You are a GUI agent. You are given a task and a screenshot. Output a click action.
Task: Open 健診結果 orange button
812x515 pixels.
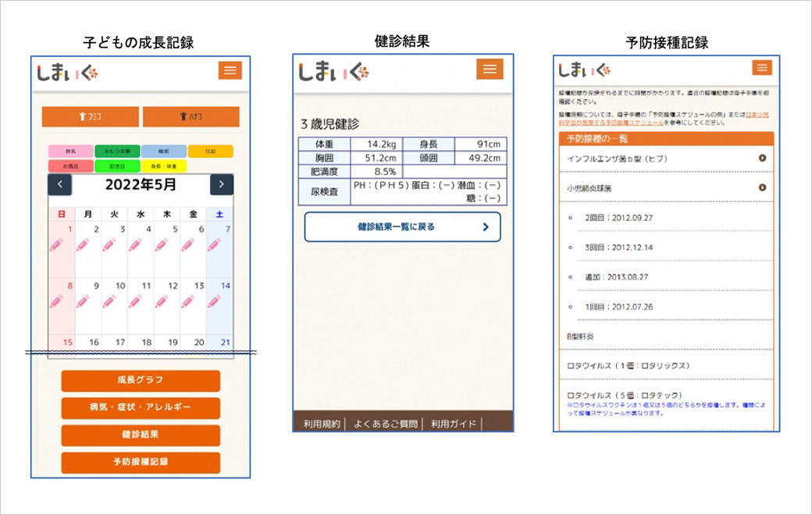point(141,435)
